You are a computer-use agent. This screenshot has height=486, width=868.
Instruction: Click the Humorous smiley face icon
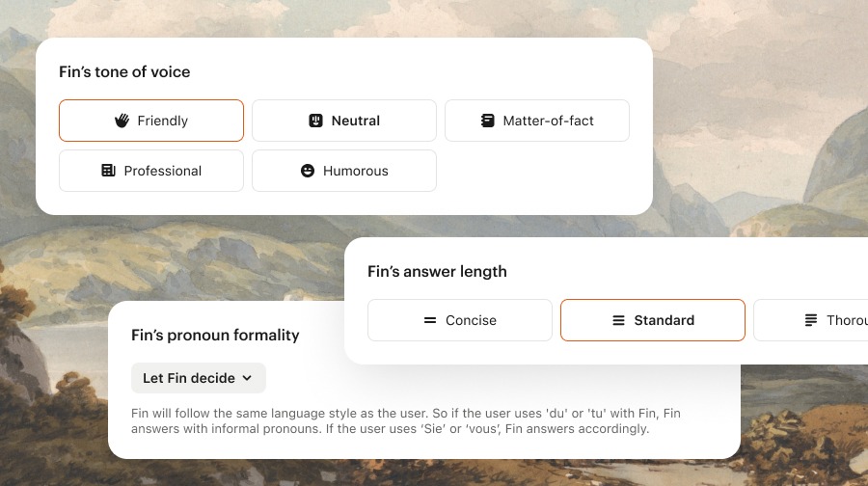click(307, 171)
